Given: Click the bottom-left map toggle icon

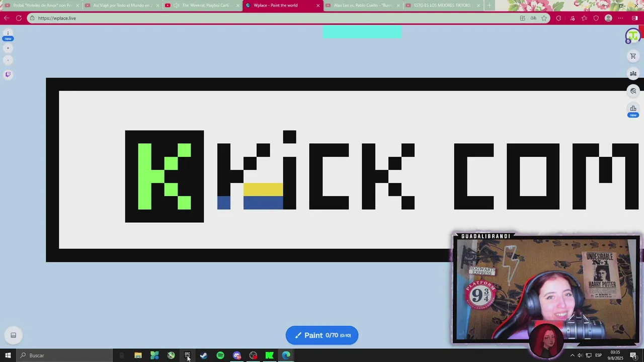Looking at the screenshot, I should [14, 335].
